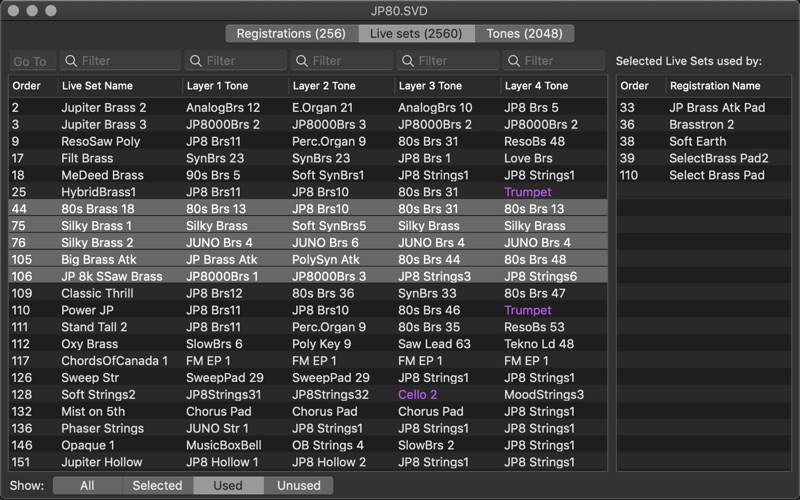This screenshot has height=500, width=800.
Task: Select the Filt Brass live set
Action: [308, 158]
